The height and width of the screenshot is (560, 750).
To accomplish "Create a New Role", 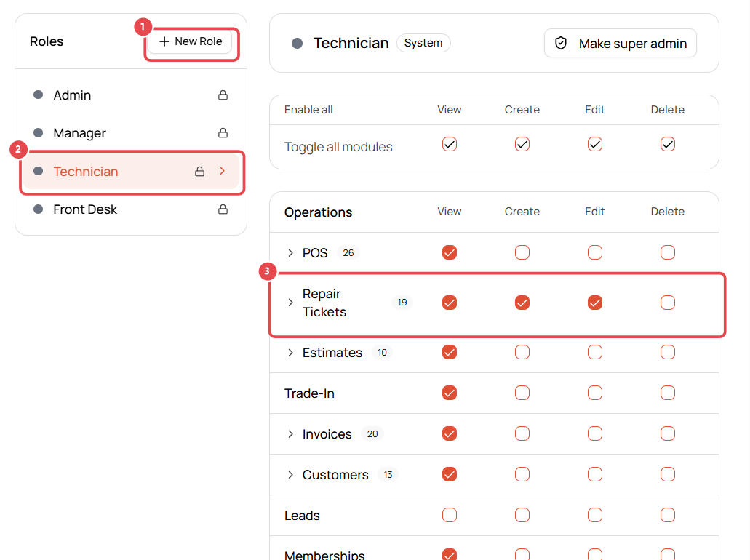I will [x=190, y=41].
